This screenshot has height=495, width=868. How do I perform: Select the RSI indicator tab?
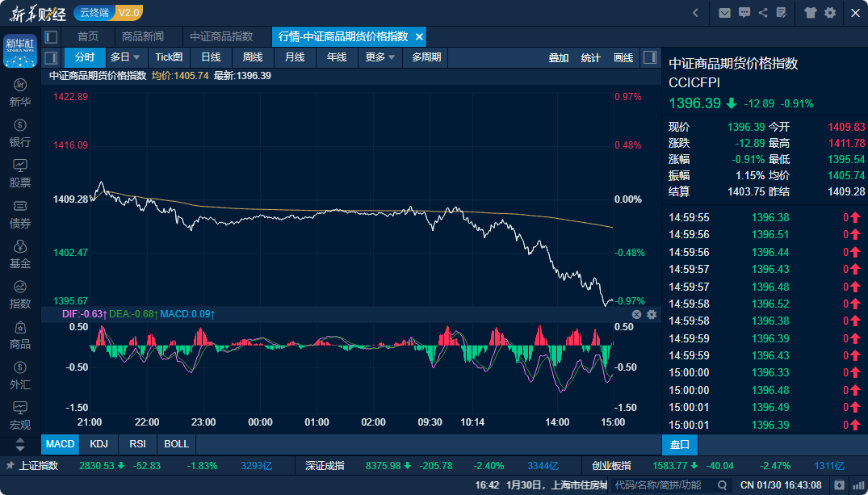click(138, 443)
